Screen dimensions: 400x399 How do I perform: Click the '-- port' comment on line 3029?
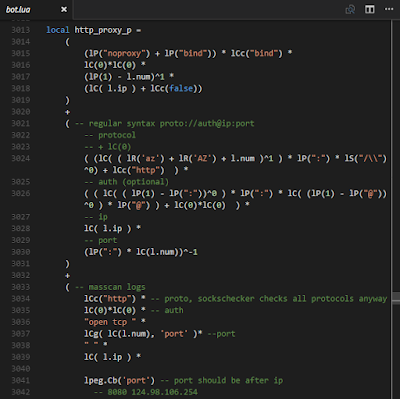coord(100,240)
